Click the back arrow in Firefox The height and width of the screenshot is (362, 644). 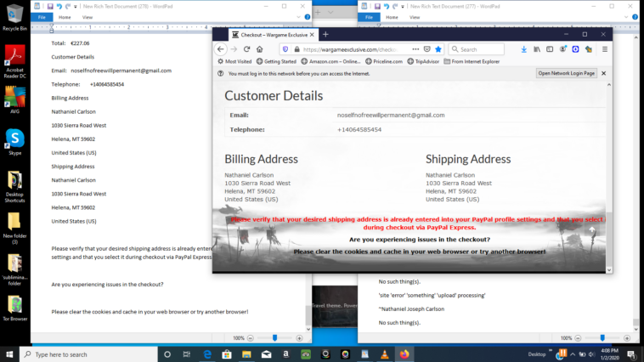pos(221,49)
